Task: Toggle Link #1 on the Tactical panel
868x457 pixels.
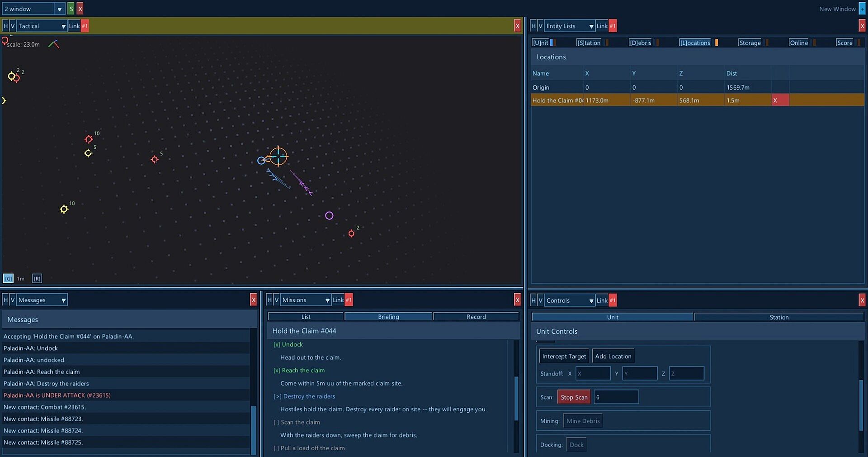Action: 78,26
